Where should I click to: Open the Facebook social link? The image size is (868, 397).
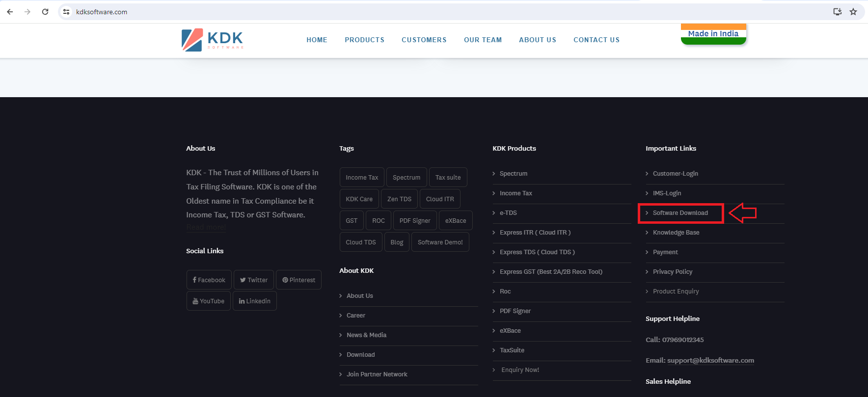pyautogui.click(x=209, y=280)
